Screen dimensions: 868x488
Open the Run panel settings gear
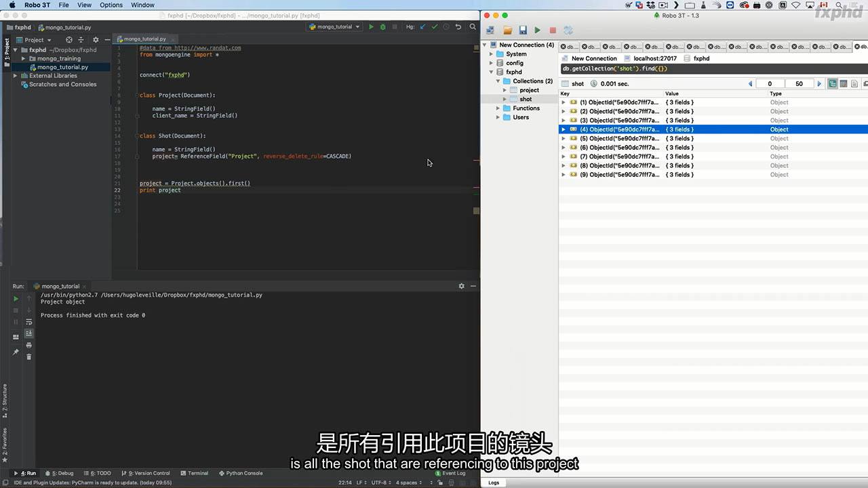point(462,286)
